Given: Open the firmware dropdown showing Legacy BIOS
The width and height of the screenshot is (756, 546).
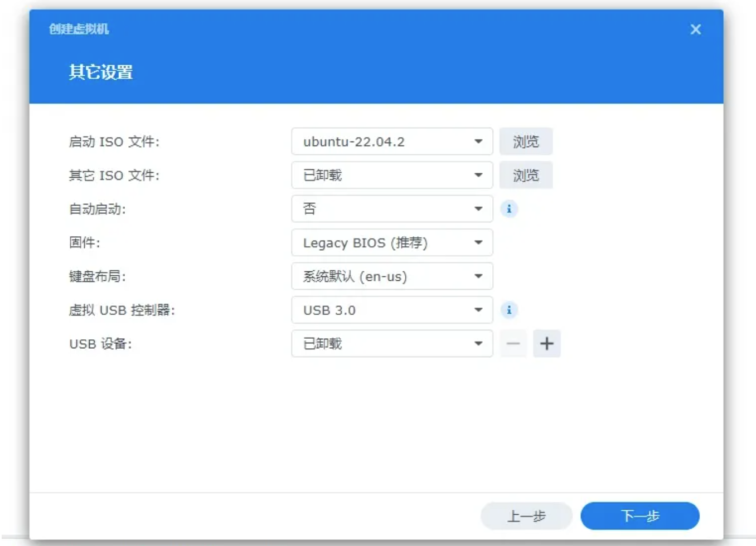Looking at the screenshot, I should click(390, 242).
